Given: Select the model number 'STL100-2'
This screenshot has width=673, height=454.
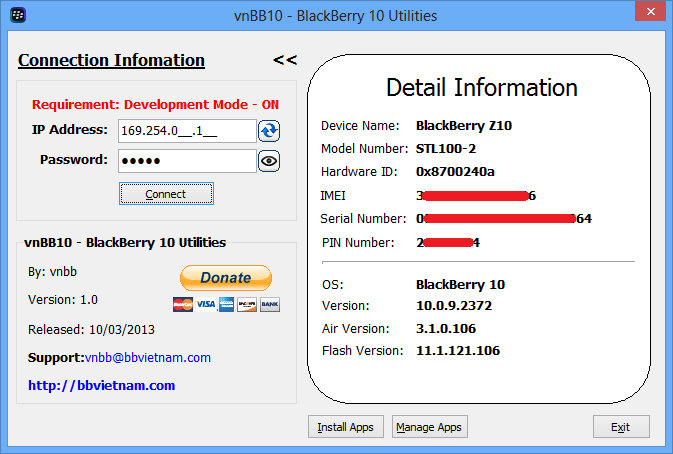Looking at the screenshot, I should (x=446, y=149).
